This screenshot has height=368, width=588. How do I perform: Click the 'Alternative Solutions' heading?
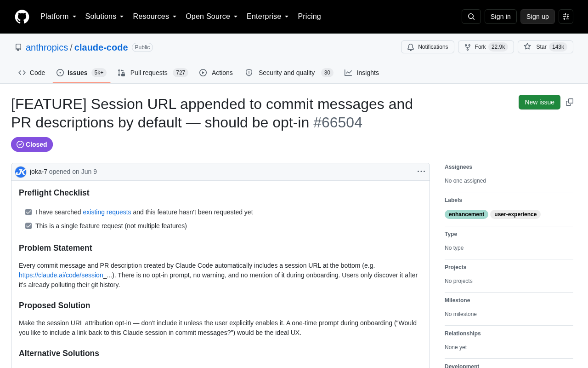(59, 353)
